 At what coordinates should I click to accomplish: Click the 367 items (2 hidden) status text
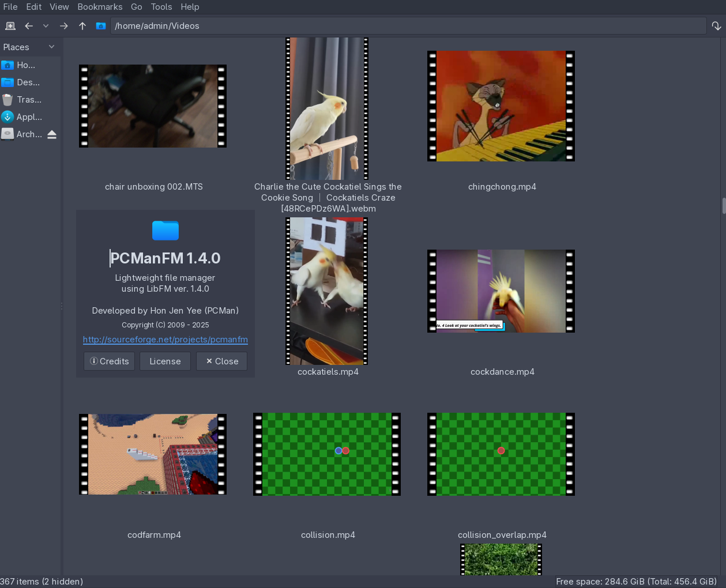pyautogui.click(x=42, y=582)
